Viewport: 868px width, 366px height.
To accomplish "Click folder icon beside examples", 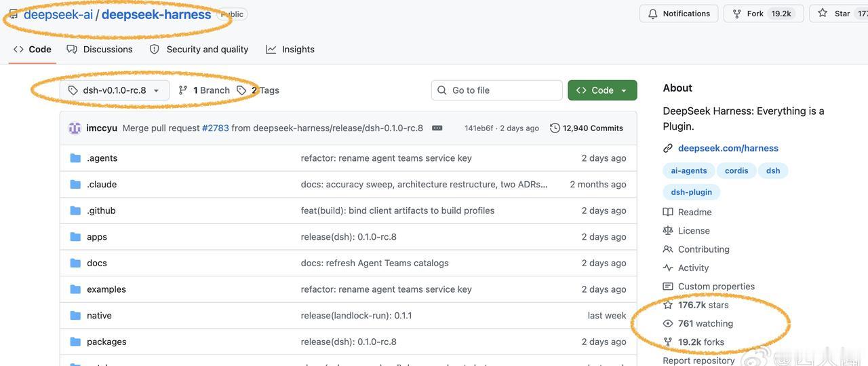I will click(x=75, y=289).
